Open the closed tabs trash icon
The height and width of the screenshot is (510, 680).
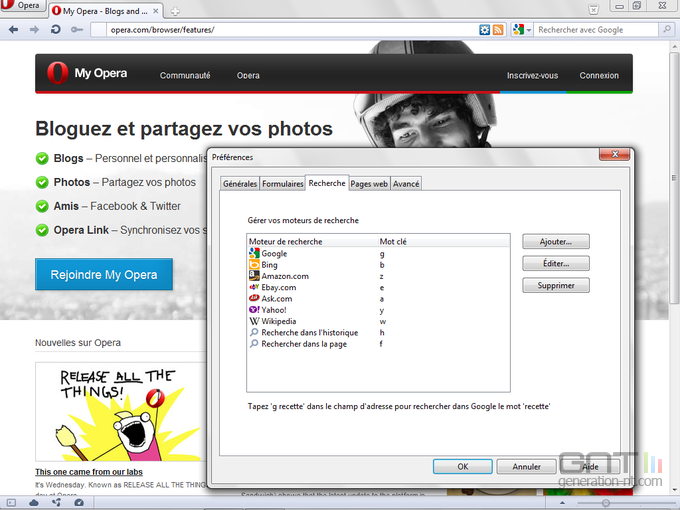(x=593, y=9)
